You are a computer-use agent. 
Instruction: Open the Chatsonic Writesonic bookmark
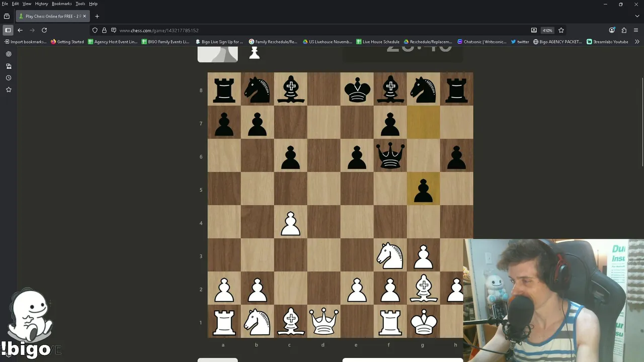[482, 42]
